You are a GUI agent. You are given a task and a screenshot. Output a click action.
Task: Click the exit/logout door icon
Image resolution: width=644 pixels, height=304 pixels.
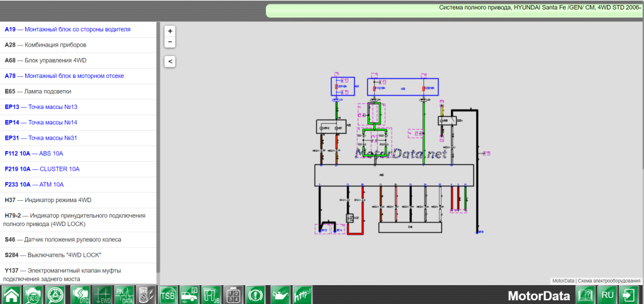629,295
